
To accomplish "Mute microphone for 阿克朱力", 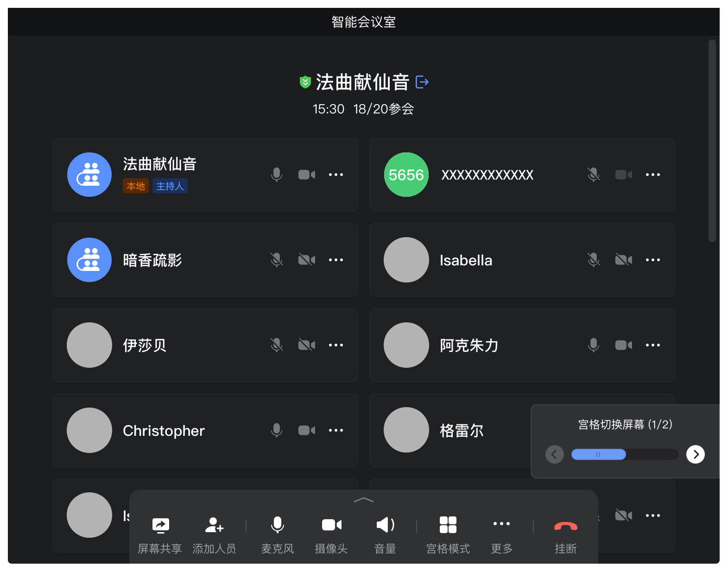I will tap(594, 345).
